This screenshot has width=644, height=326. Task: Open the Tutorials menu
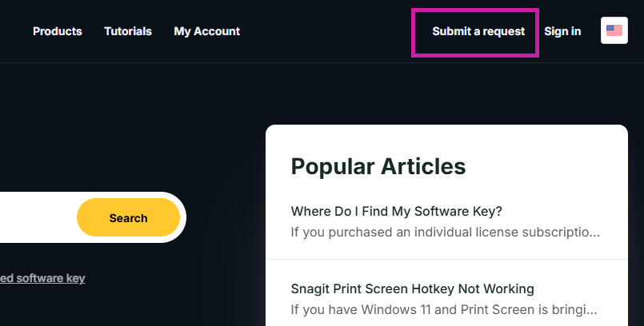[x=128, y=31]
